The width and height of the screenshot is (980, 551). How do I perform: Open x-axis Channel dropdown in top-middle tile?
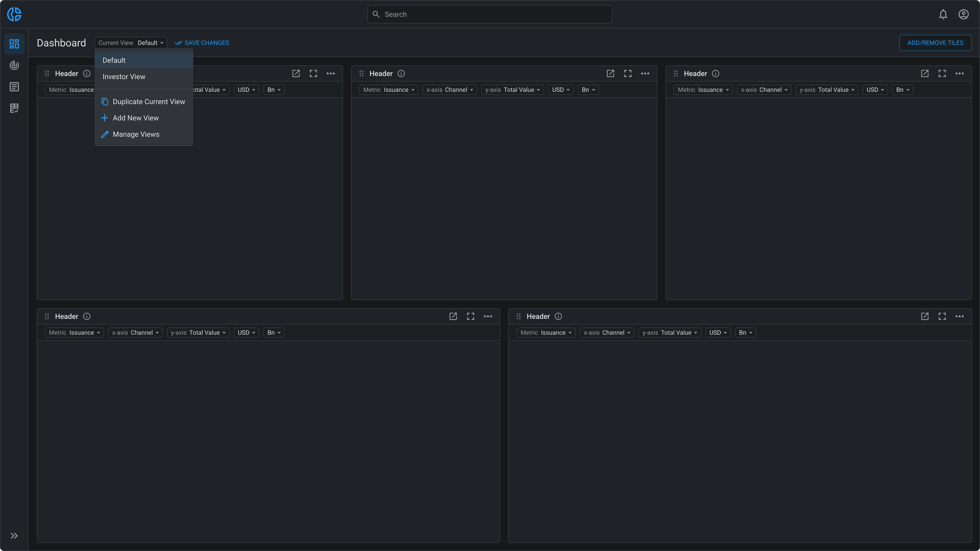tap(450, 90)
